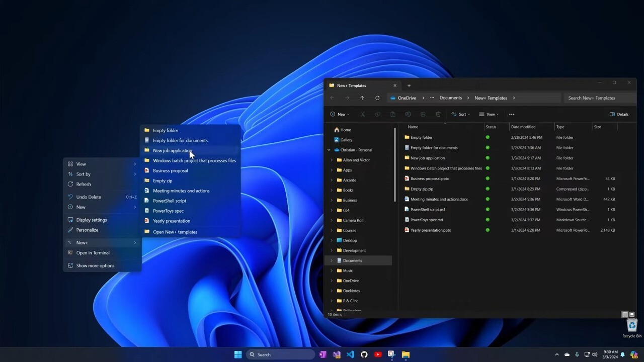Sort by the Date modified column header

pos(531,127)
